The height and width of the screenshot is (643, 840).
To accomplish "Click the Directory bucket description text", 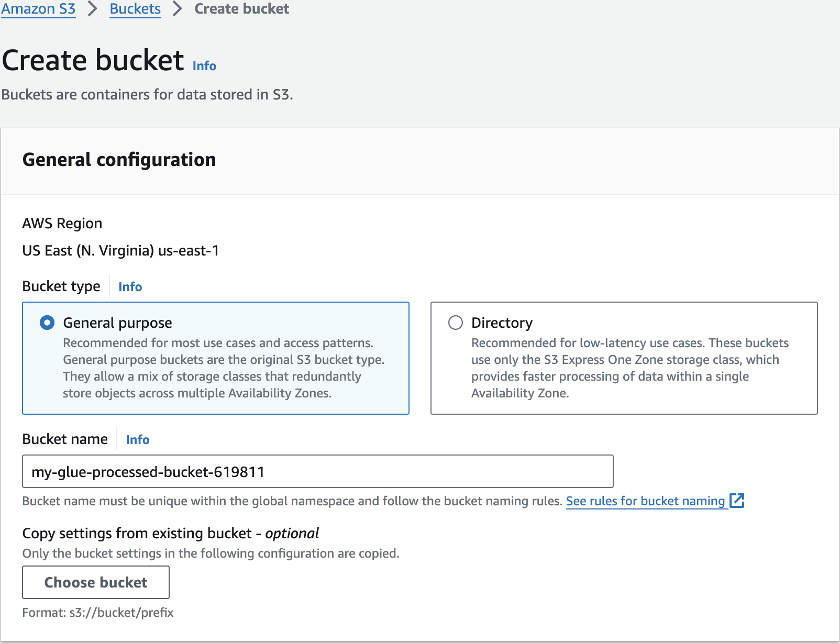I will coord(630,368).
